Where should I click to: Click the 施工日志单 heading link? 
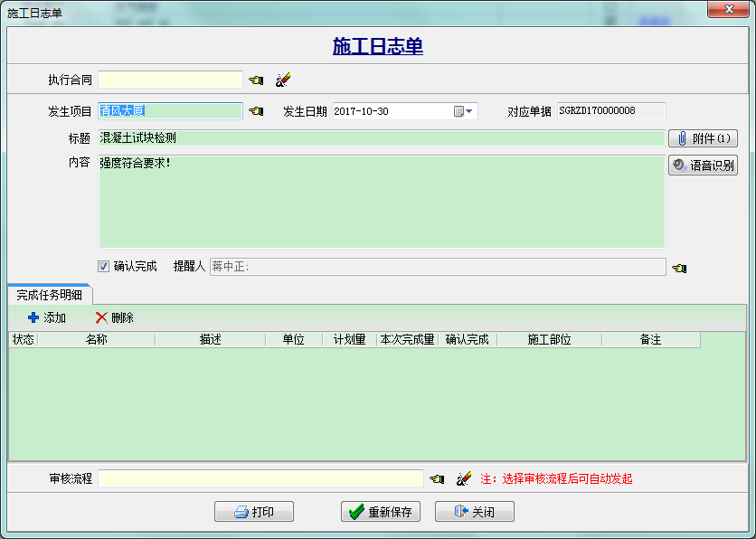(x=378, y=46)
